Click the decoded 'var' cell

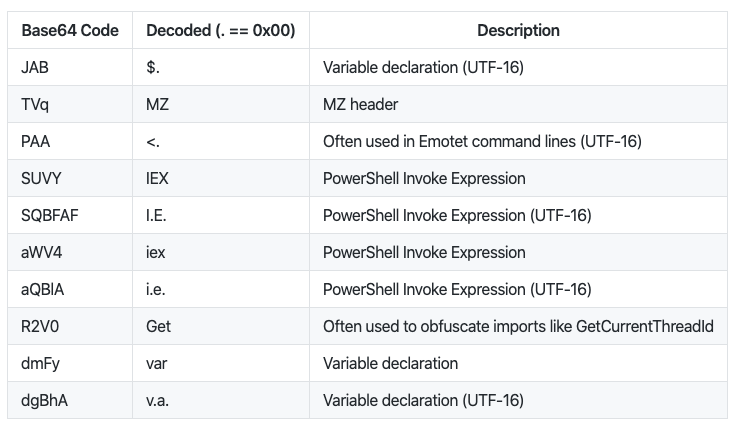[156, 364]
